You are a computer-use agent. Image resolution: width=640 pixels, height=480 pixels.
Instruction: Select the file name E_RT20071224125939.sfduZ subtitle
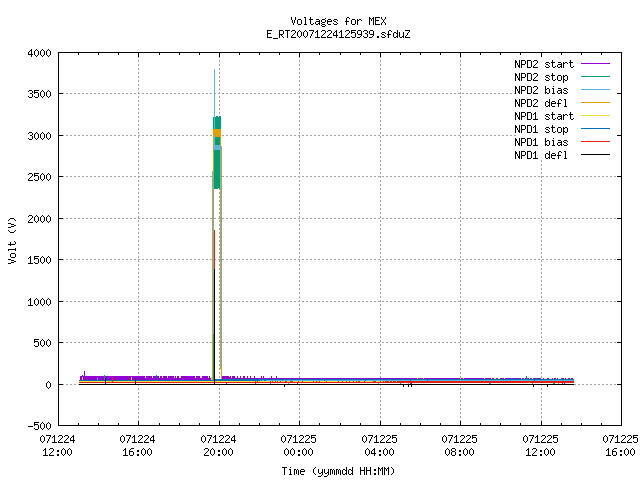(x=338, y=34)
